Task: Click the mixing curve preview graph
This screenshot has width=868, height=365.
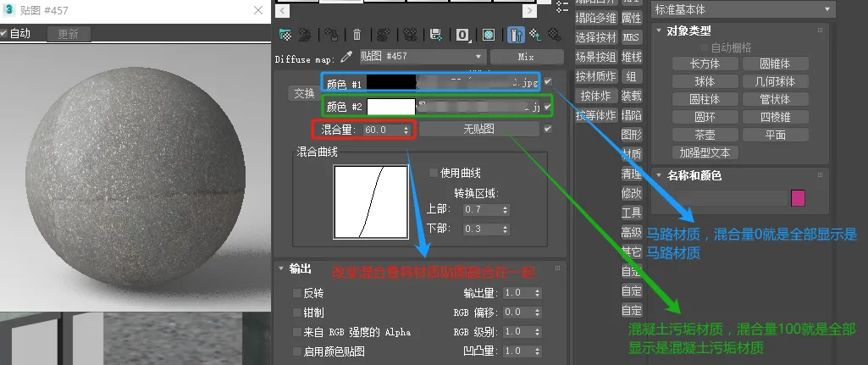Action: (371, 202)
